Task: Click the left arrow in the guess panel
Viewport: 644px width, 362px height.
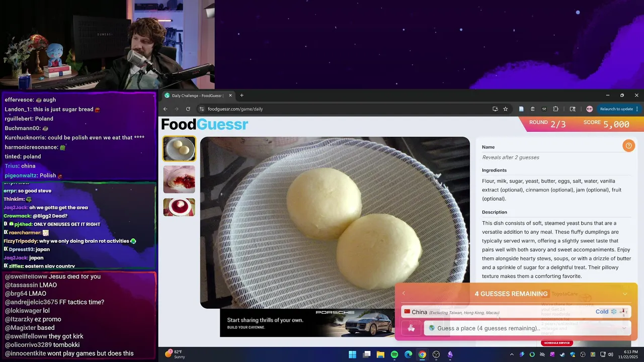Action: pos(403,294)
